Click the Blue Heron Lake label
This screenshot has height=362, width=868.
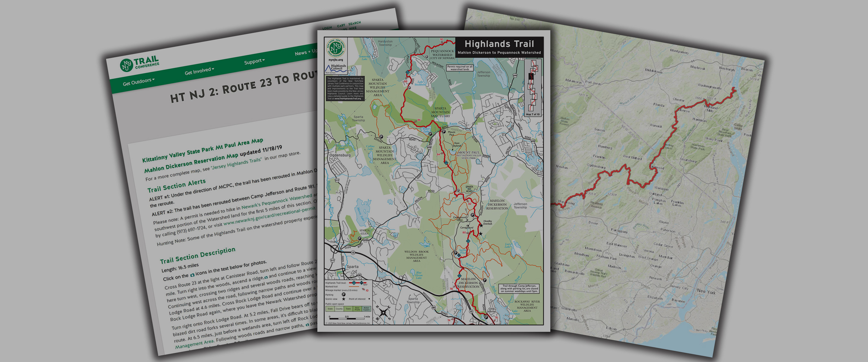coord(419,276)
